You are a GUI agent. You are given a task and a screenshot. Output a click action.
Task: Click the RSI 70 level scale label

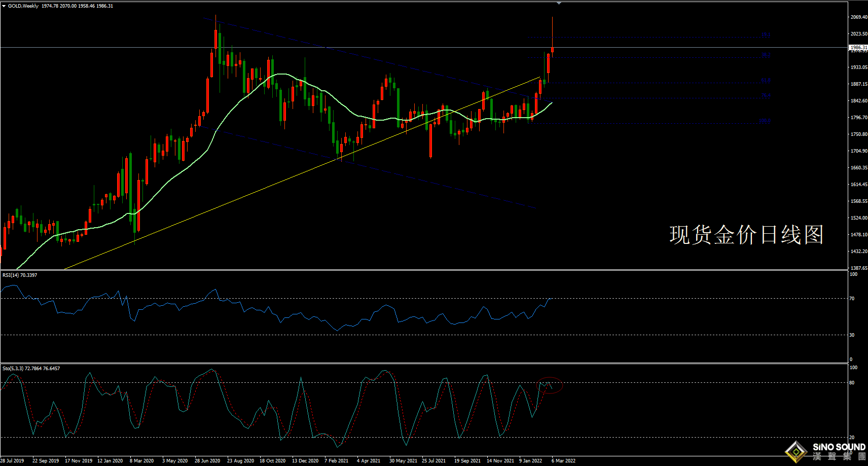point(852,299)
